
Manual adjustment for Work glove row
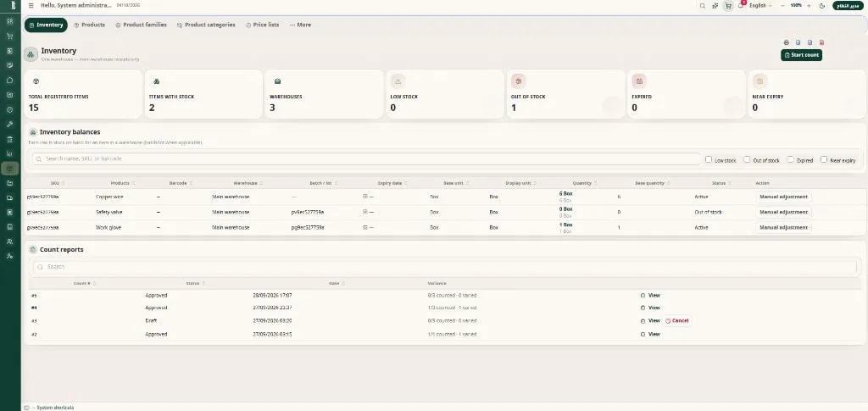pos(783,228)
